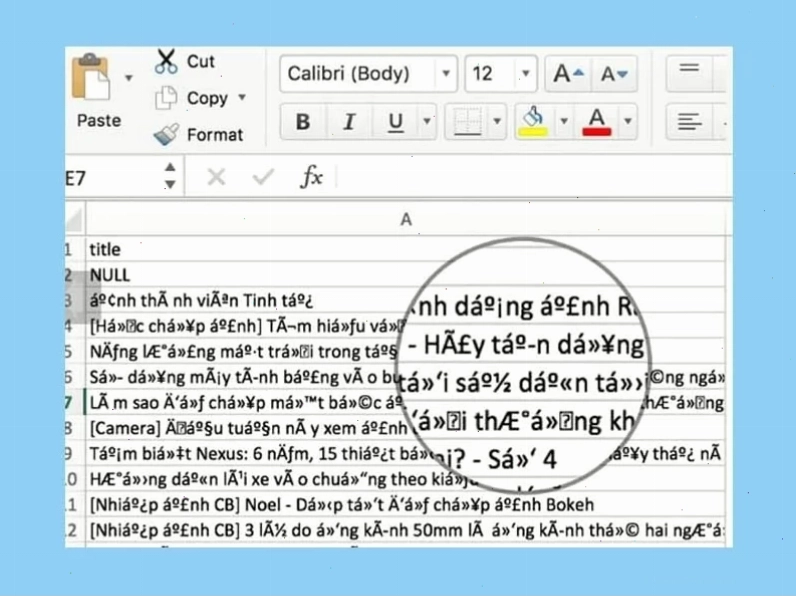796x597 pixels.
Task: Click the align text left icon
Action: pos(689,122)
